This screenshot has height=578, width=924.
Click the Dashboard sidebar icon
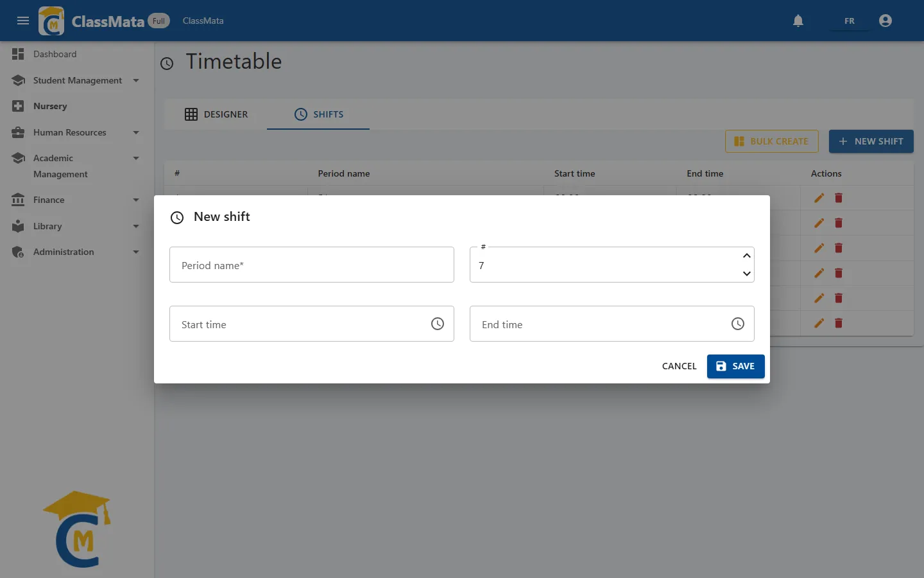tap(18, 54)
